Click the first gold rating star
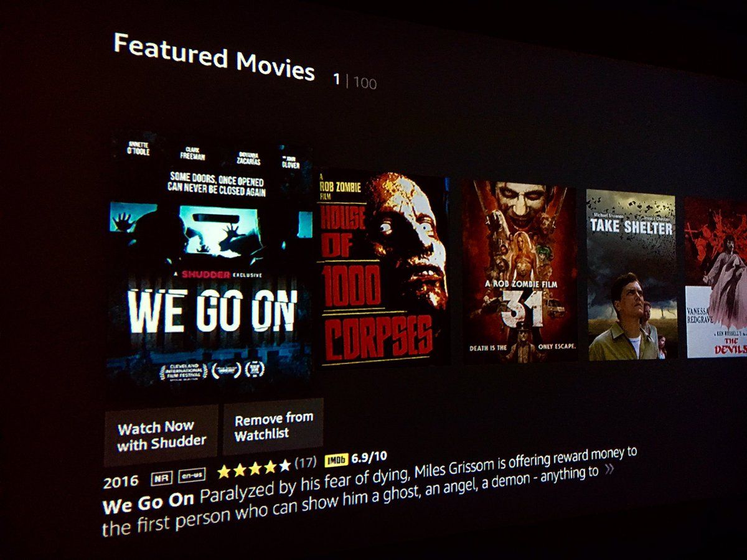747x560 pixels. [x=223, y=472]
